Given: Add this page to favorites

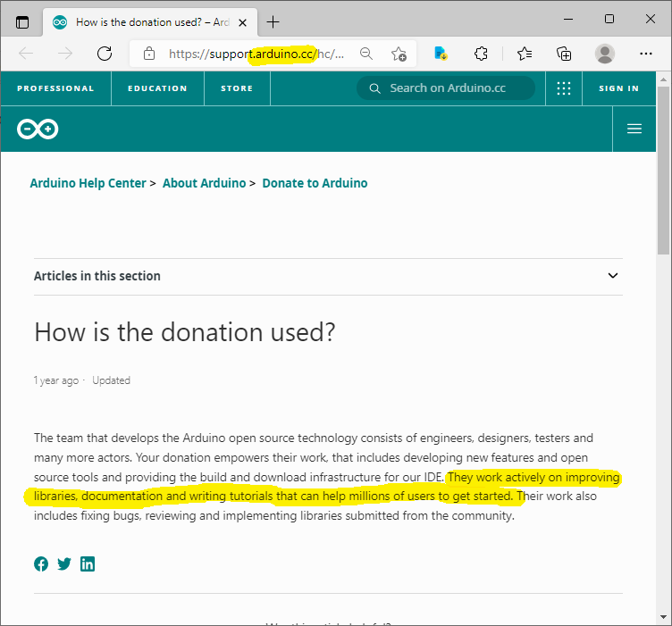Looking at the screenshot, I should pos(399,54).
